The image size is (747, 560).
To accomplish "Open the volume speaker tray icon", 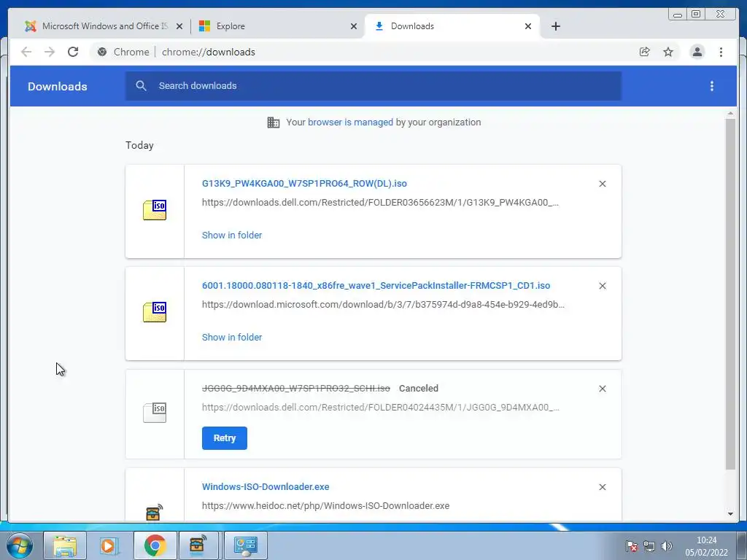I will point(667,546).
